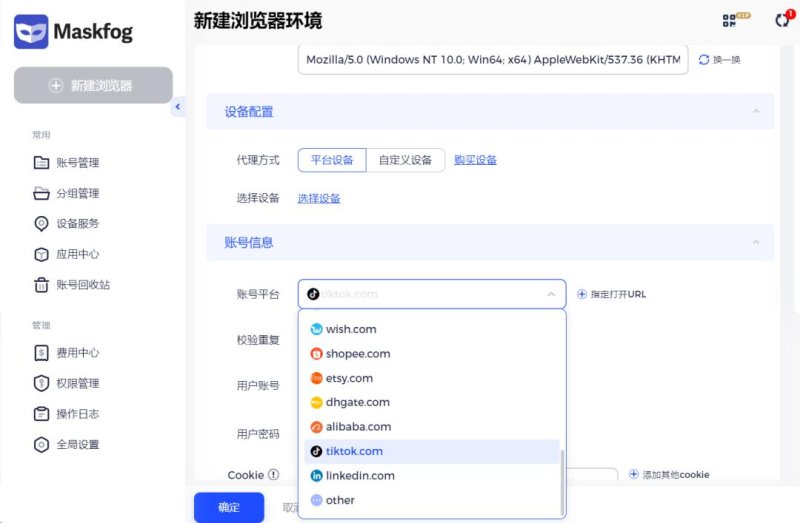
Task: Click 换一换 to regenerate User-Agent
Action: tap(719, 60)
